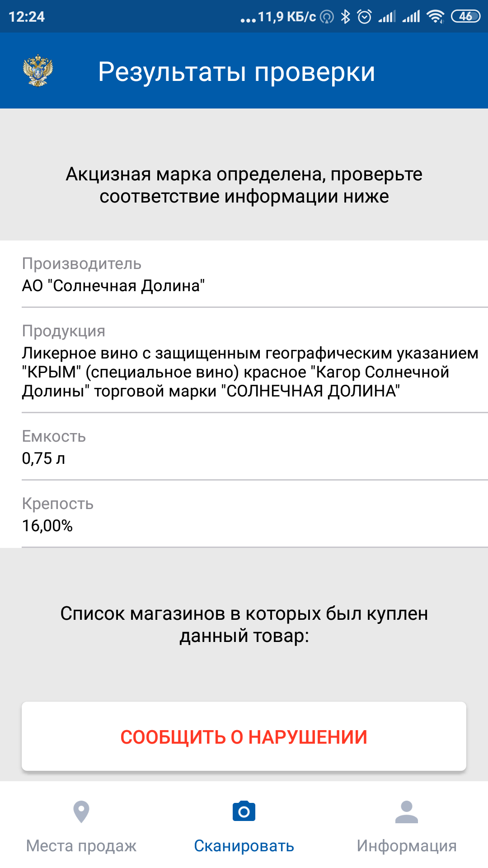Tap the Bluetooth status icon
488x868 pixels.
coord(346,17)
